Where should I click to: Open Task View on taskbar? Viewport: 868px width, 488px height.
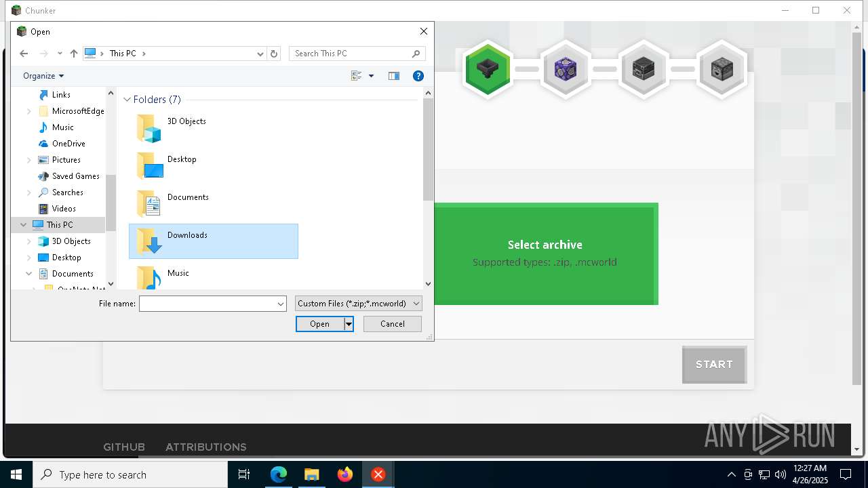pyautogui.click(x=244, y=474)
